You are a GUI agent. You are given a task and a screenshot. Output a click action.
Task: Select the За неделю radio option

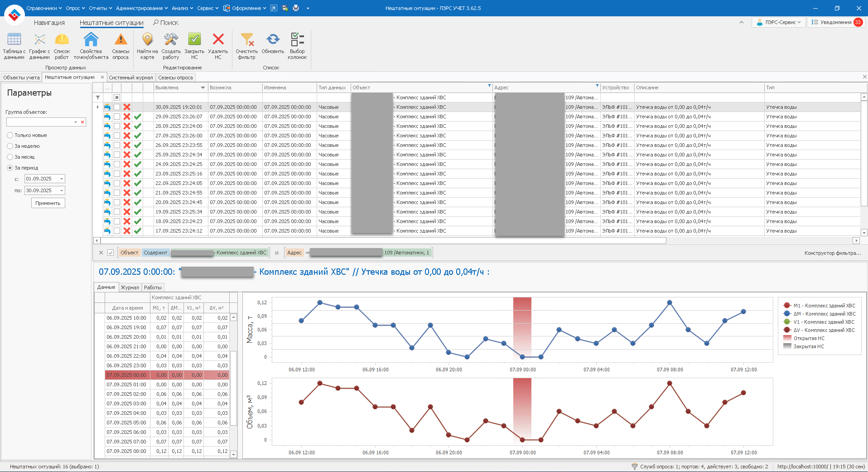(x=10, y=146)
